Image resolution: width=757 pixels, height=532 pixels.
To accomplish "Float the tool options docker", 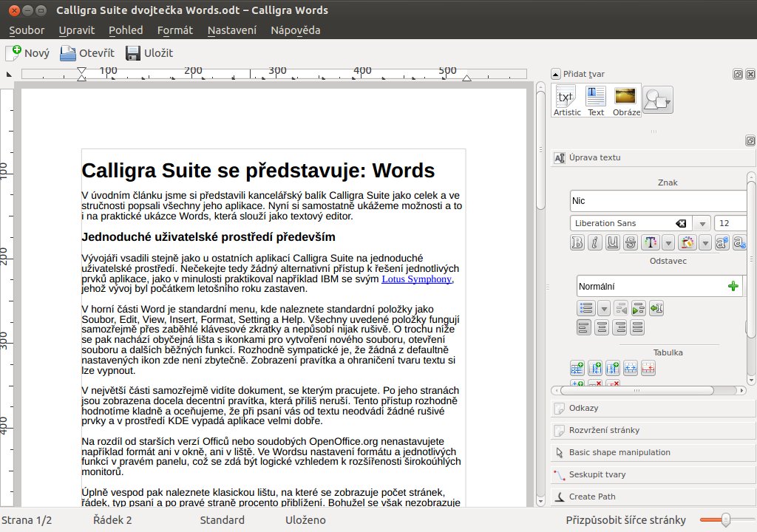I will (750, 140).
